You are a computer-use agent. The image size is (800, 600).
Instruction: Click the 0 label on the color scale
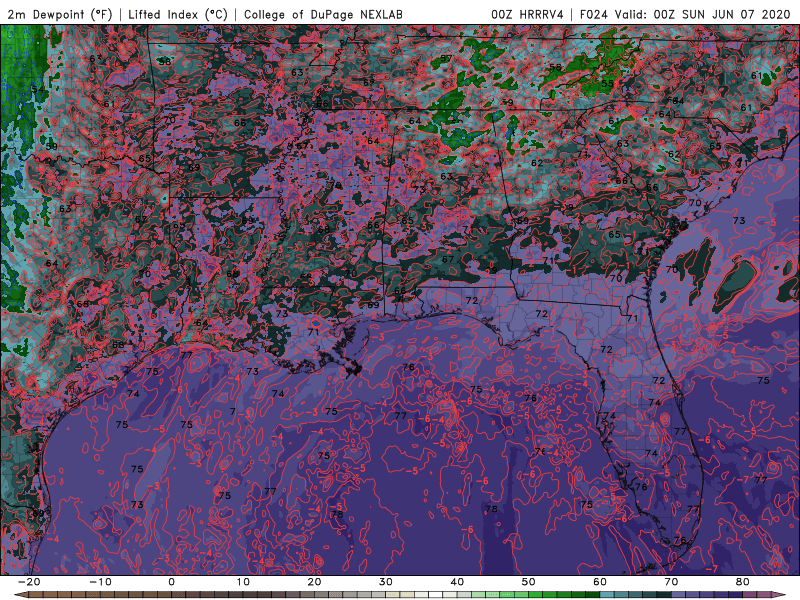point(171,582)
